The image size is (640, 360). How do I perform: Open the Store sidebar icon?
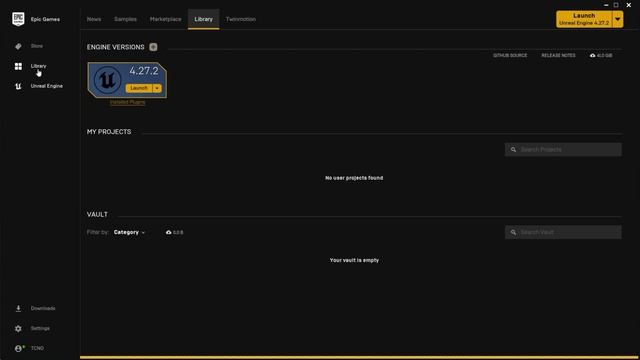(18, 46)
